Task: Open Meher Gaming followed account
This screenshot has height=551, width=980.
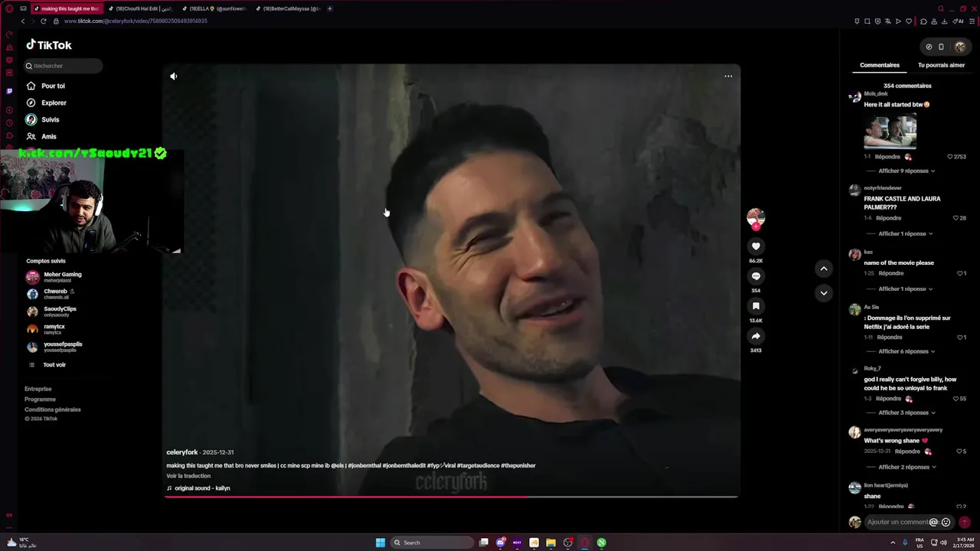Action: [54, 276]
